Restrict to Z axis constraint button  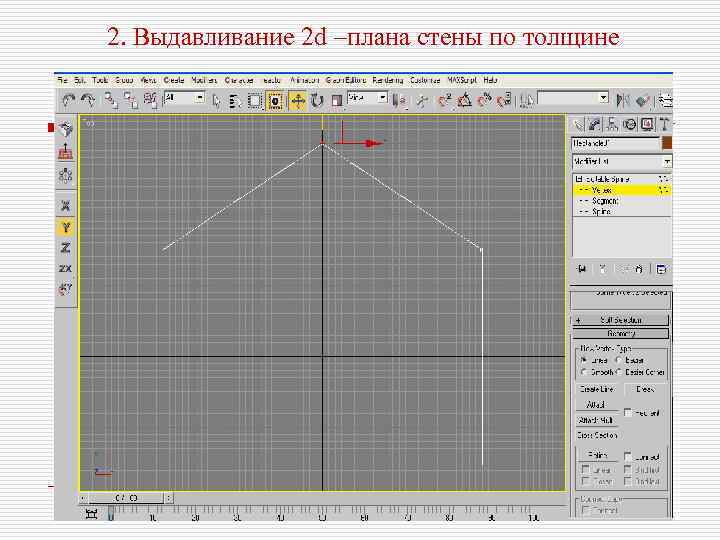point(66,248)
